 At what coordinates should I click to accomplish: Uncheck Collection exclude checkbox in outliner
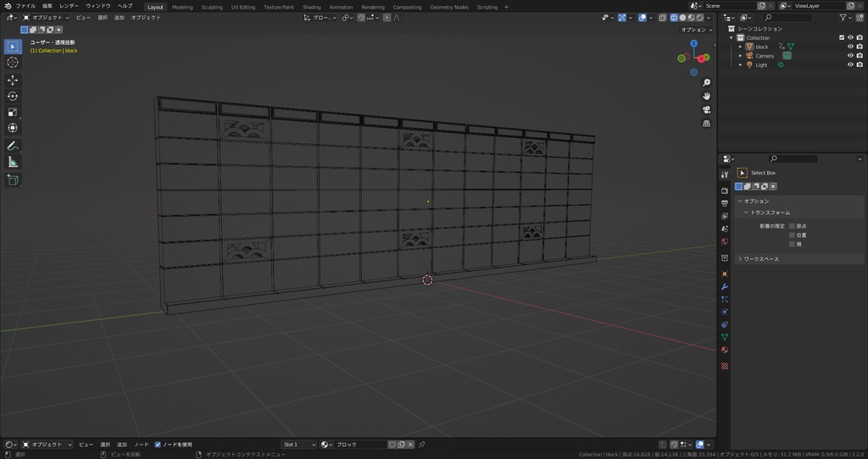(842, 37)
